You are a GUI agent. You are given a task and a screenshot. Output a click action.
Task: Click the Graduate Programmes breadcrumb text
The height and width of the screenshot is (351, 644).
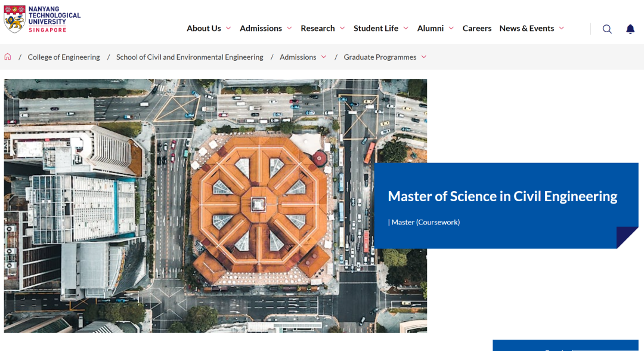tap(380, 57)
